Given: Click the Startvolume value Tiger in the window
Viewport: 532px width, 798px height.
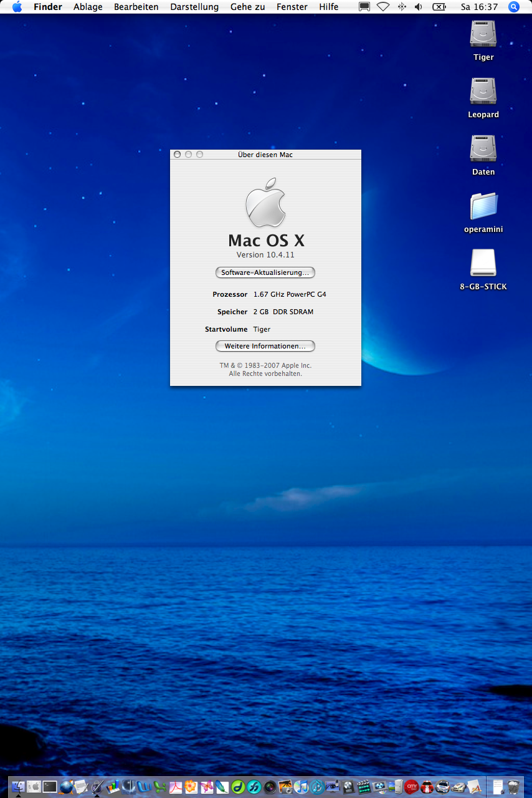Looking at the screenshot, I should 262,329.
